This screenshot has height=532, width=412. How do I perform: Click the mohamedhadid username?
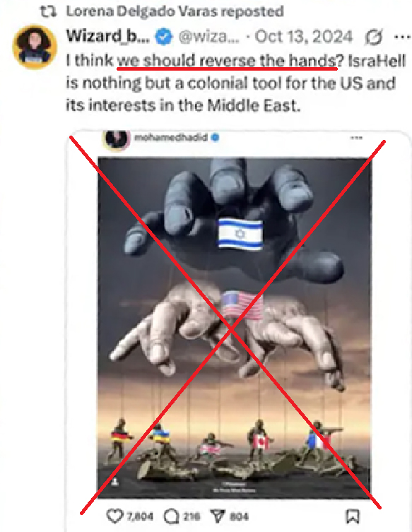(x=170, y=137)
